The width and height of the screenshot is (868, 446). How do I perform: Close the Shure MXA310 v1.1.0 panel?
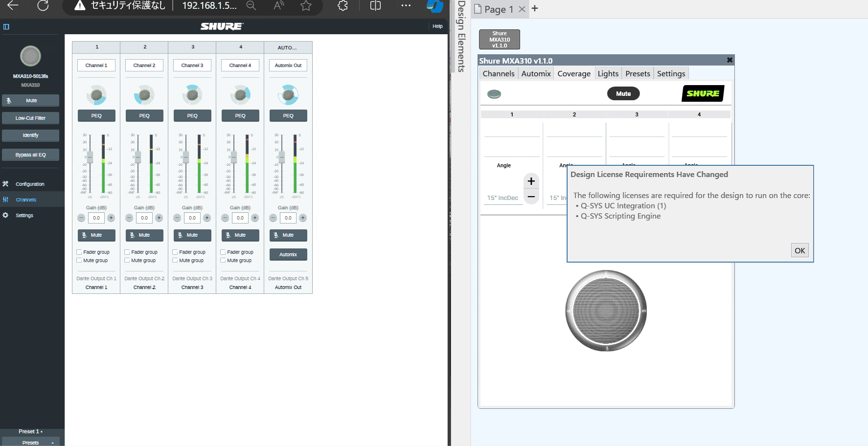pos(730,60)
